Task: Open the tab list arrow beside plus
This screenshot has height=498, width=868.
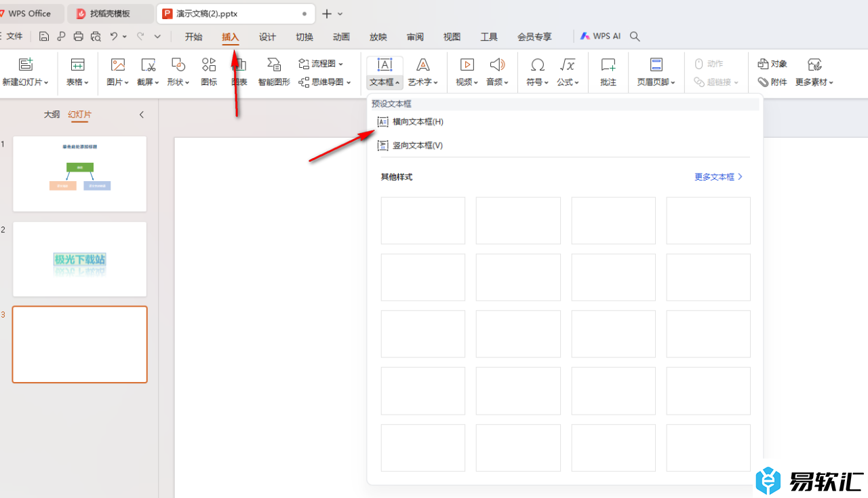Action: (x=340, y=14)
